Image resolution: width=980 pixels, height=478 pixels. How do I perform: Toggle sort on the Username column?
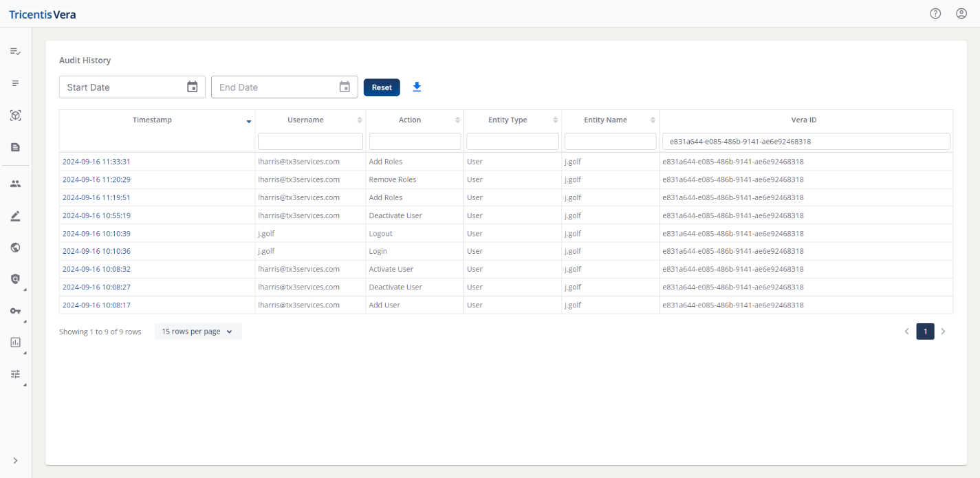tap(359, 120)
